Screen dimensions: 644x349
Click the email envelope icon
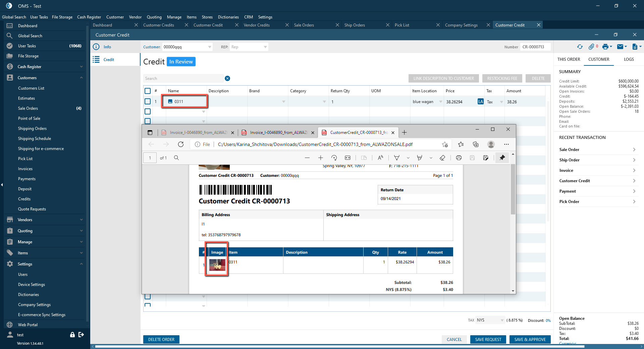[x=620, y=47]
